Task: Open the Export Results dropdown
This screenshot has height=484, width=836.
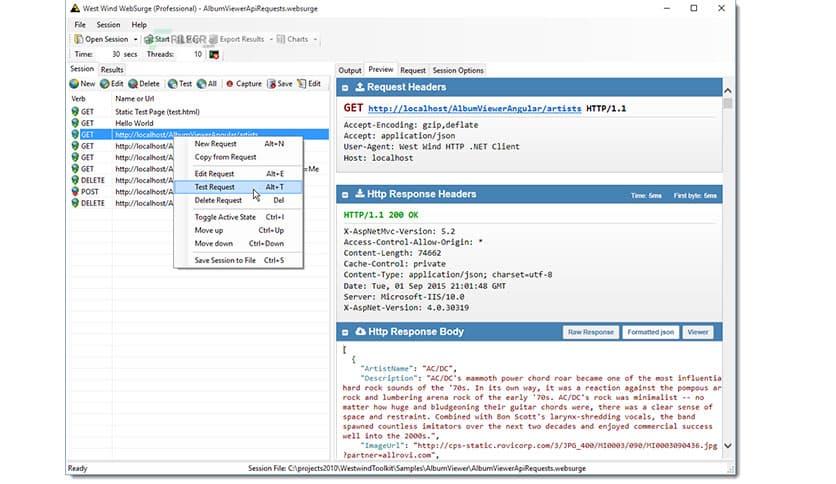Action: pyautogui.click(x=270, y=39)
